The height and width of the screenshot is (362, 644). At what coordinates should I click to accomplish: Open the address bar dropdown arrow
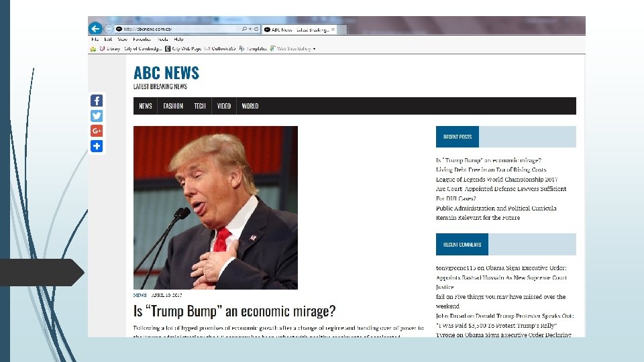(250, 29)
